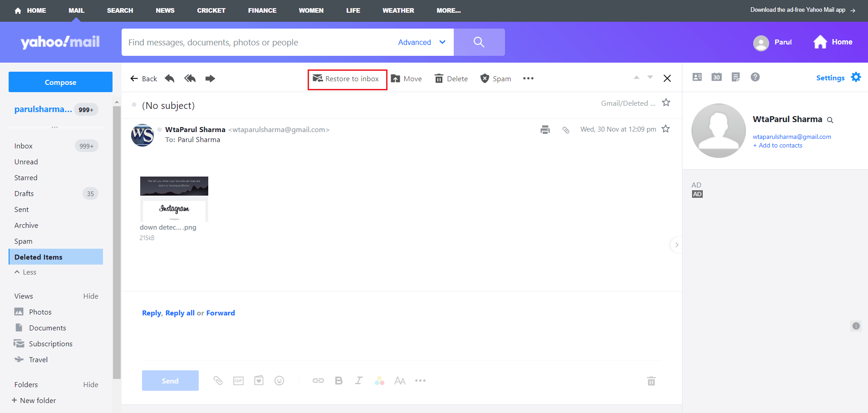Search for WtaParul Sharma magnifier icon
868x413 pixels.
point(830,120)
